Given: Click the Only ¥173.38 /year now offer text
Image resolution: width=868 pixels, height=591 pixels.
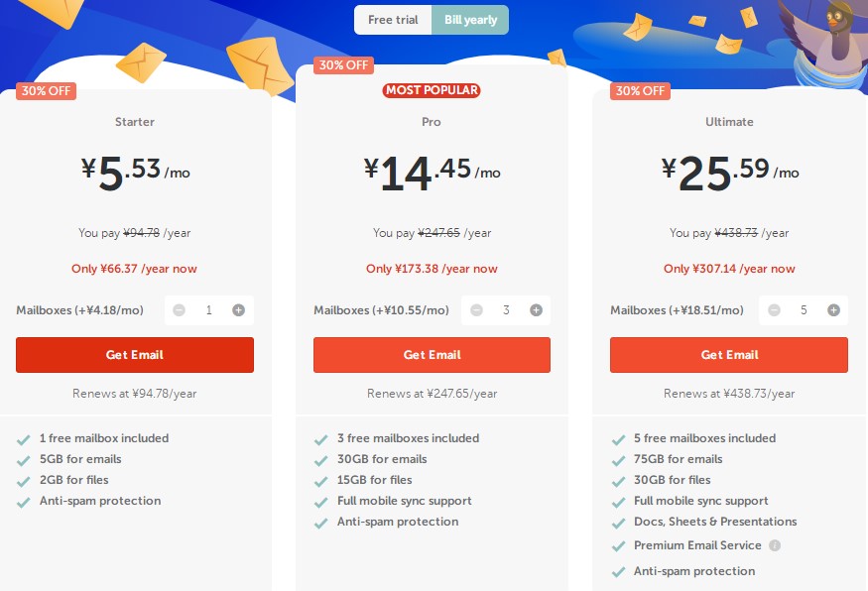Looking at the screenshot, I should [x=431, y=268].
